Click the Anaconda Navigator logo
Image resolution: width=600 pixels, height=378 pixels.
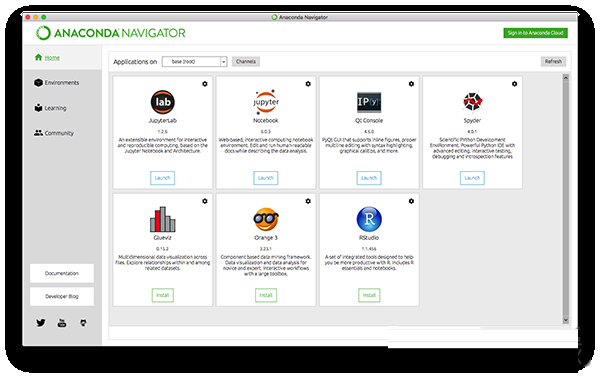click(111, 33)
